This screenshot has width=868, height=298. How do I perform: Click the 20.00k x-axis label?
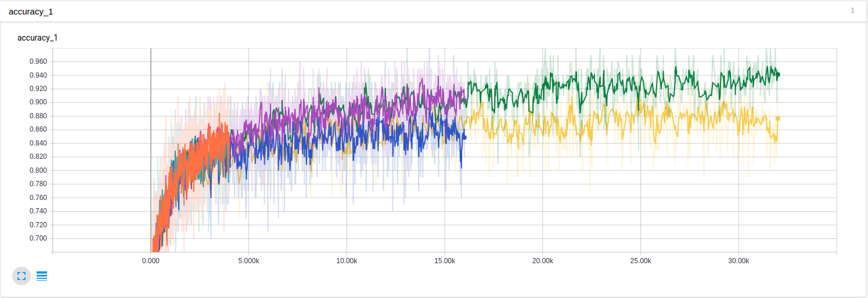(x=542, y=261)
